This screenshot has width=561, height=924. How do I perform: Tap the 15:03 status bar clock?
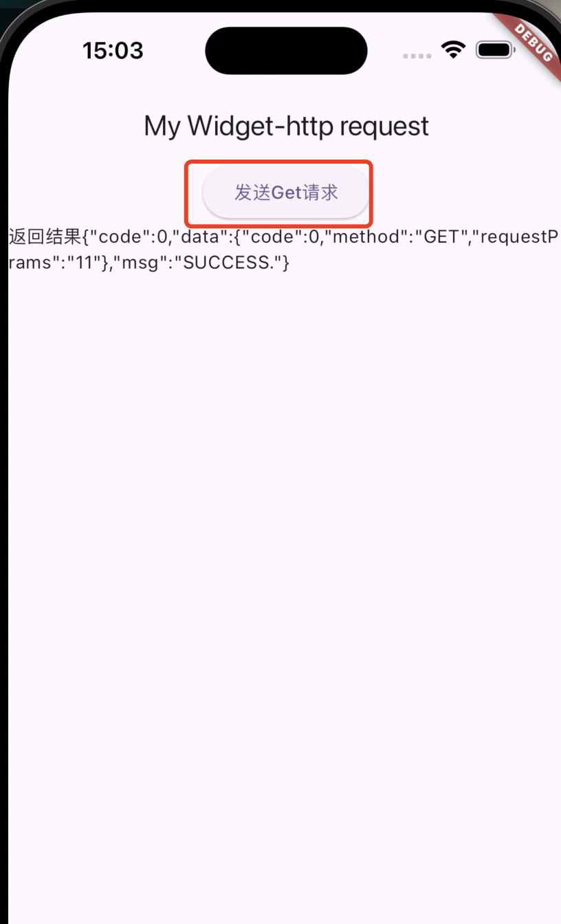[x=113, y=50]
